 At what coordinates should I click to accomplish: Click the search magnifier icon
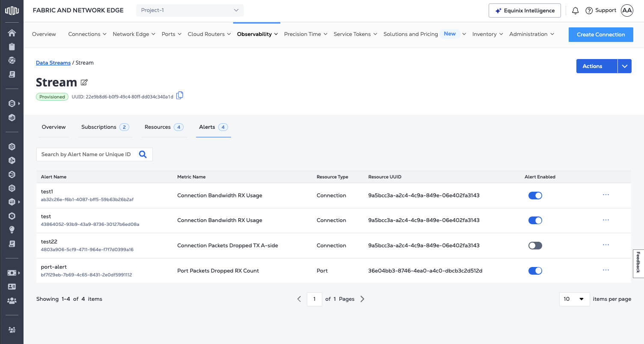click(x=143, y=154)
